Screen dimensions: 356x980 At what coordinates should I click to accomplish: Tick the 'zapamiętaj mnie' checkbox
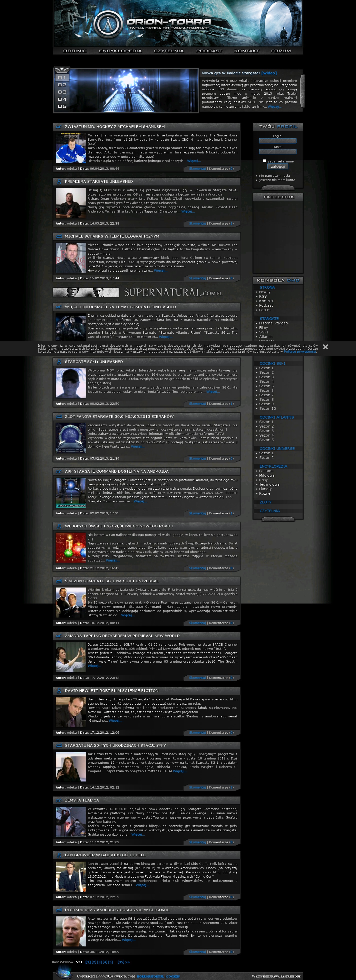click(x=264, y=161)
